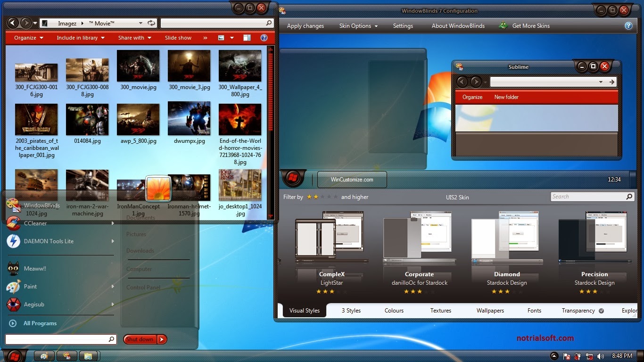The width and height of the screenshot is (644, 362).
Task: Click the volume speaker icon in system tray
Action: point(600,356)
